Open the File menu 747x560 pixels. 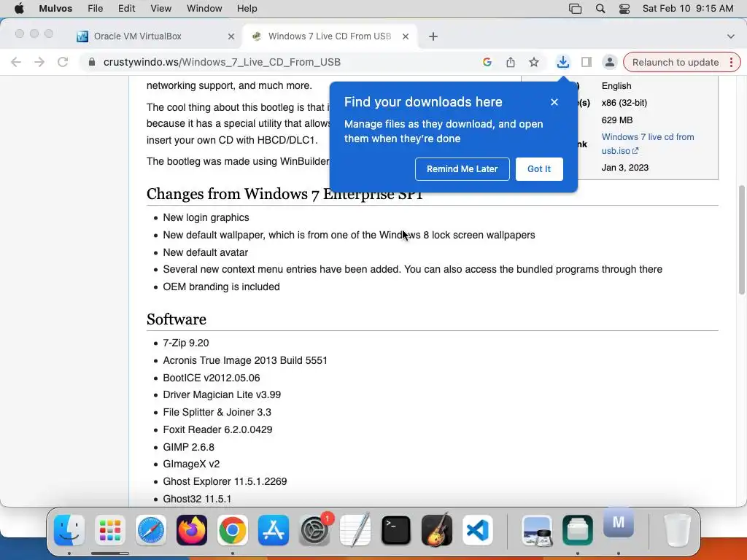pyautogui.click(x=96, y=9)
